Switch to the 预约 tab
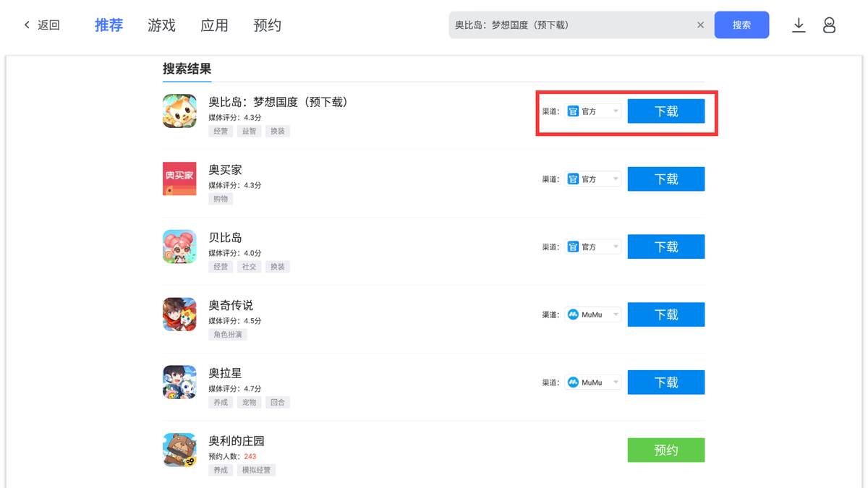Image resolution: width=868 pixels, height=488 pixels. [267, 25]
